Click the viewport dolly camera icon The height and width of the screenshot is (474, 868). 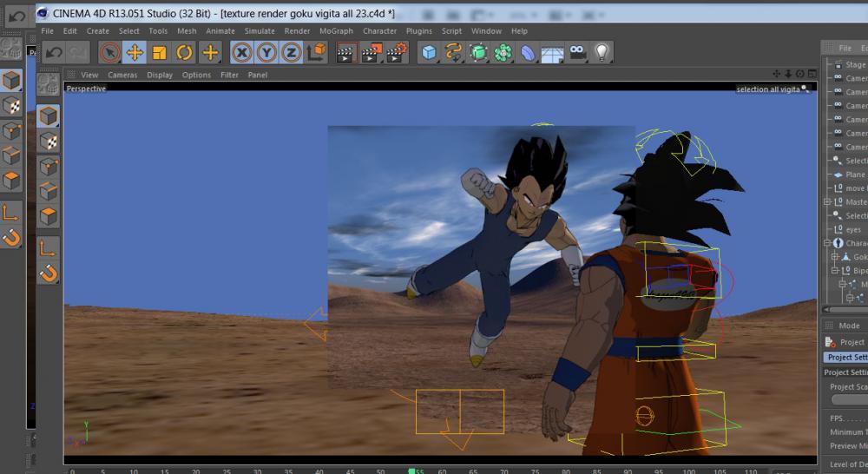pos(788,74)
